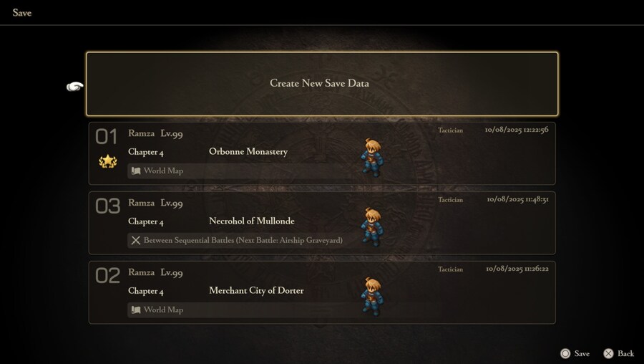Viewport: 644px width, 364px height.
Task: Click the cross button icon beside Back
Action: [608, 353]
